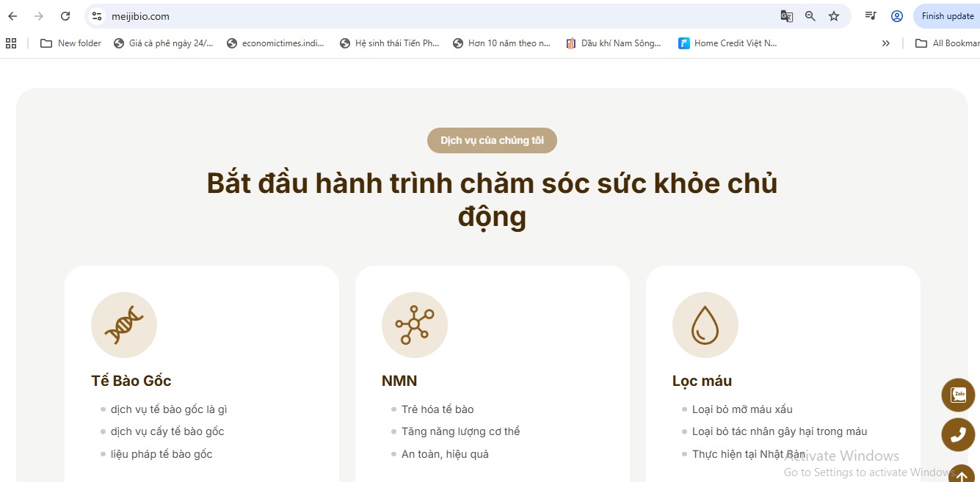The width and height of the screenshot is (980, 482).
Task: Expand the hidden bookmarks overflow chevron
Action: (x=885, y=43)
